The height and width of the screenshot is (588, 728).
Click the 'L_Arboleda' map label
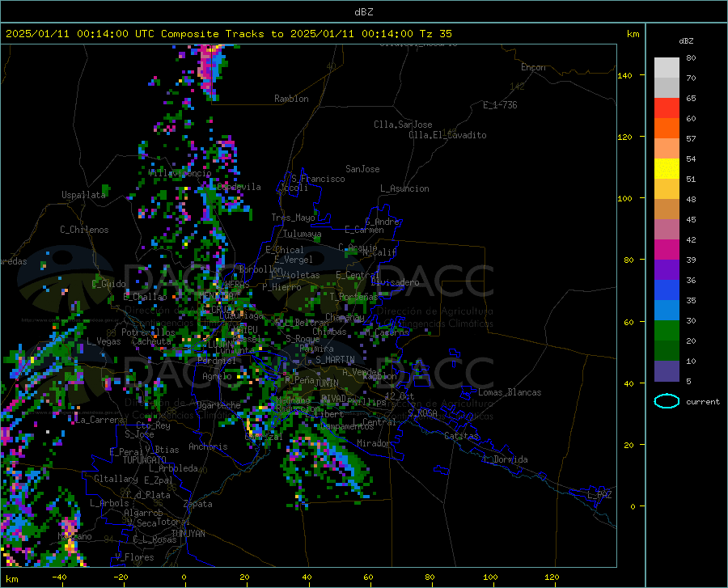[x=173, y=468]
